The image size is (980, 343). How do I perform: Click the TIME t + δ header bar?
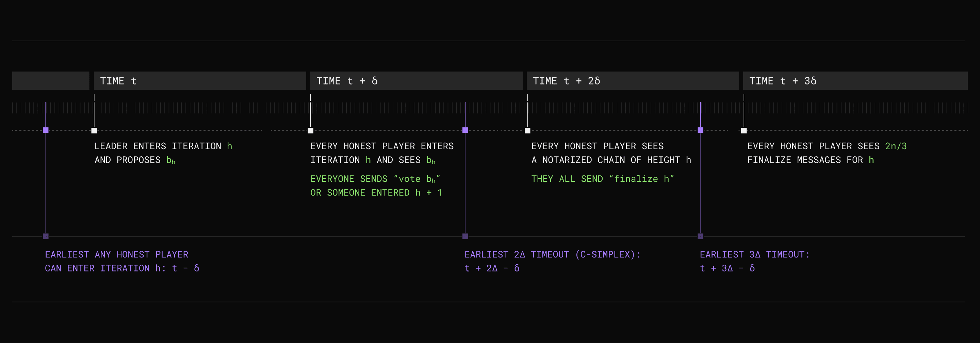[x=416, y=81]
